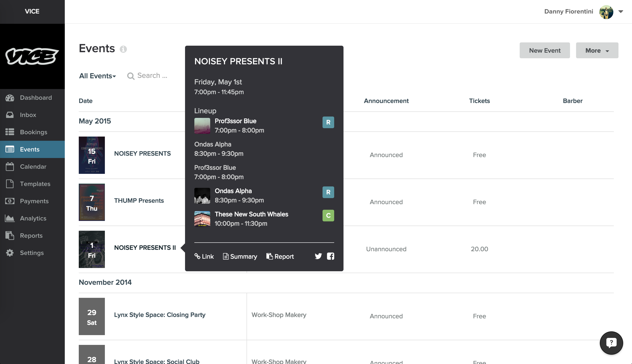Expand the user menu arrow near Danny Fiorentini

pos(621,11)
